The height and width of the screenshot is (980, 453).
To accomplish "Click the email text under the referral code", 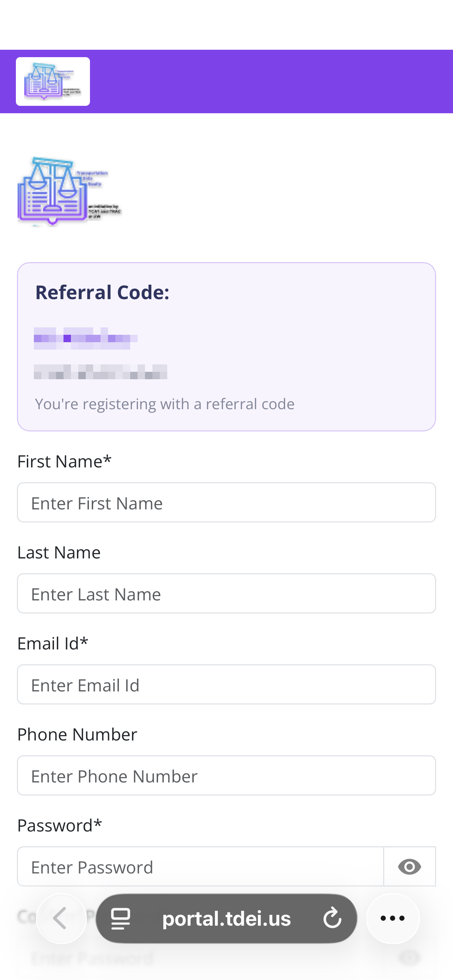I will click(100, 372).
